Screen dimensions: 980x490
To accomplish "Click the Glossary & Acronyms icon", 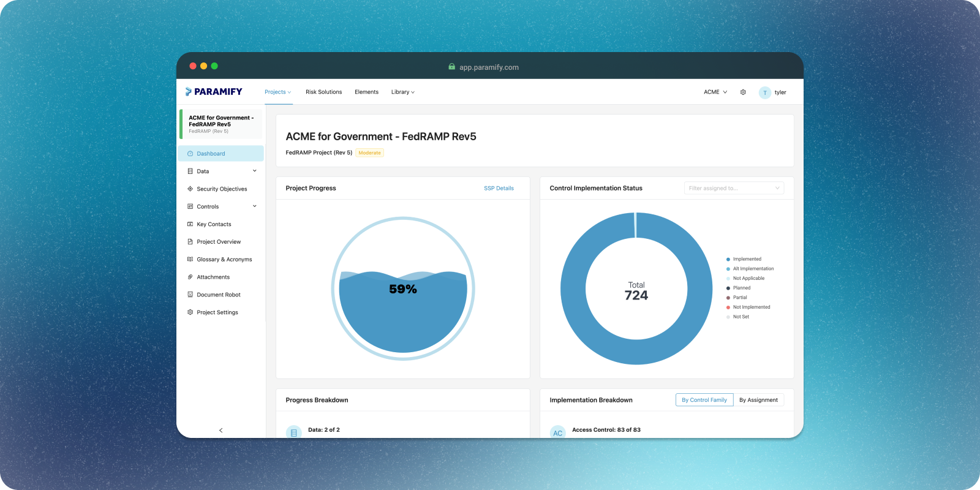I will point(190,260).
